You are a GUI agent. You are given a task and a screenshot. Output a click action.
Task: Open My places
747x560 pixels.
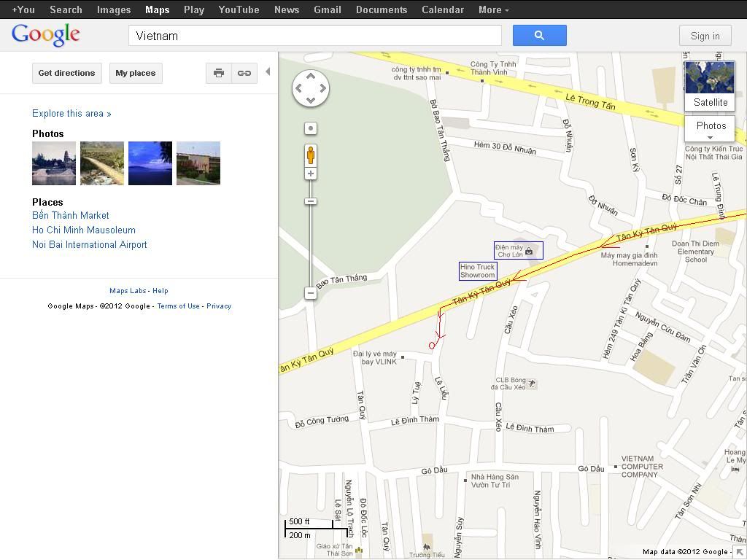[x=136, y=74]
